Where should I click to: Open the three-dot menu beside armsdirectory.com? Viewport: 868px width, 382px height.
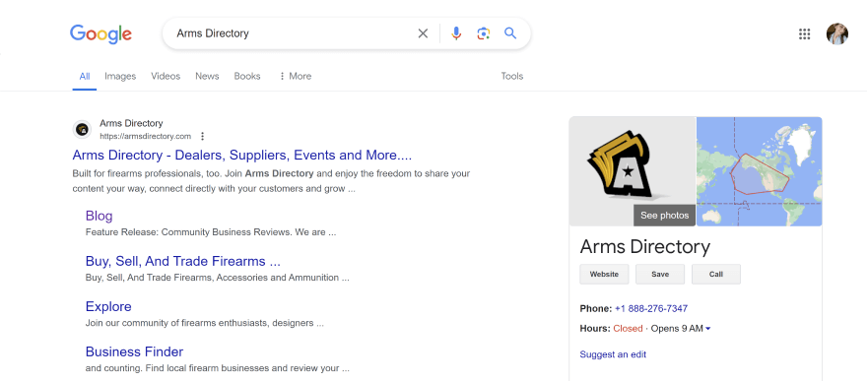tap(203, 136)
